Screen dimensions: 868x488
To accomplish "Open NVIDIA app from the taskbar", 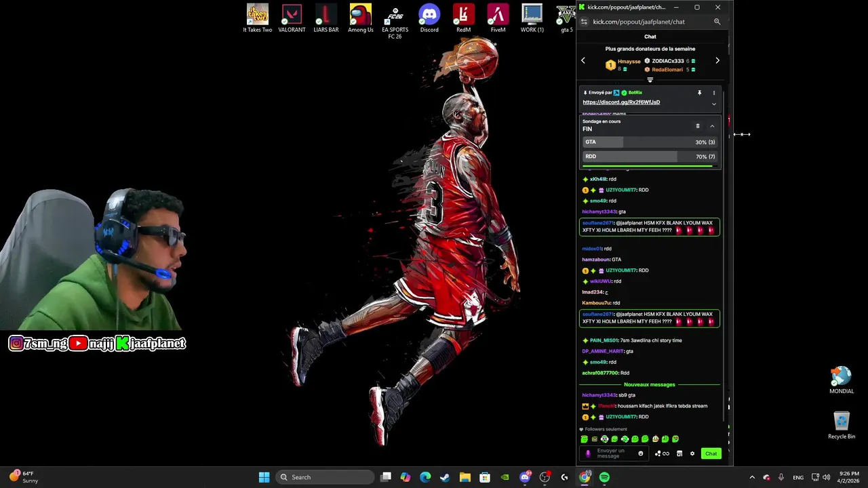I will pyautogui.click(x=505, y=477).
